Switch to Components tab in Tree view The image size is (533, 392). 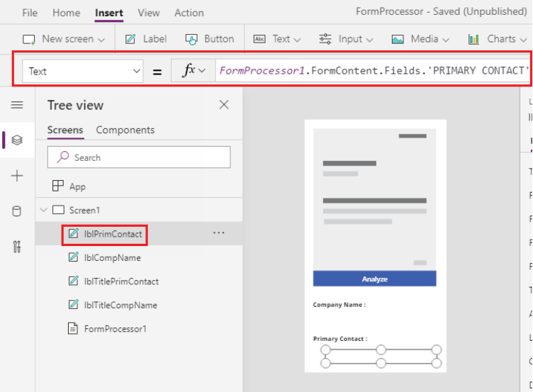[x=125, y=130]
